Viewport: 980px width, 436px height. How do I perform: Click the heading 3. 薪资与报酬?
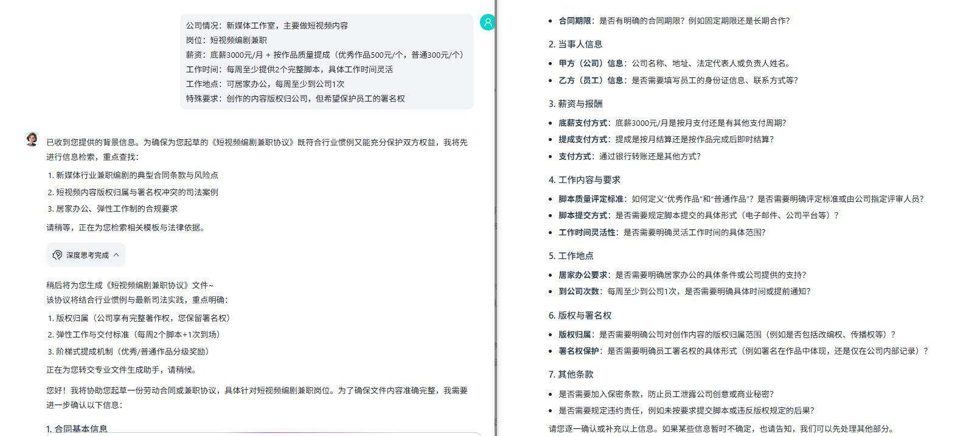(575, 103)
